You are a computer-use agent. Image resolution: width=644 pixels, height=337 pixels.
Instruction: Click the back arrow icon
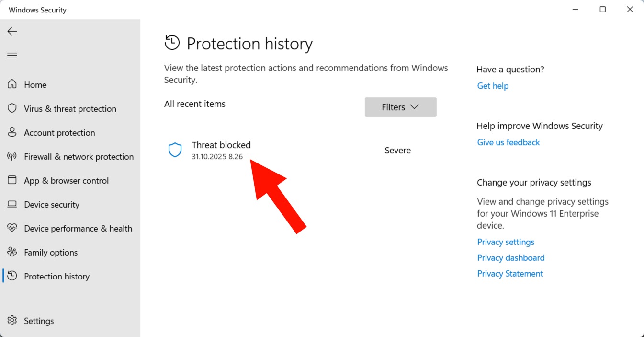point(12,32)
